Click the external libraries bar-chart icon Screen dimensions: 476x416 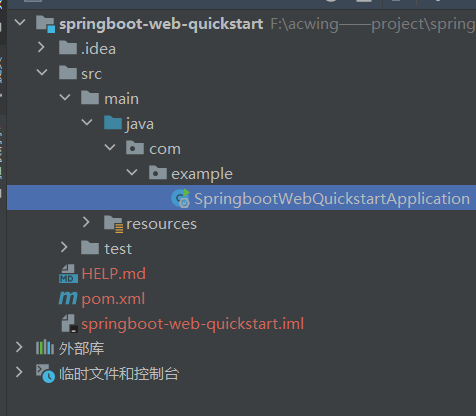pos(45,348)
